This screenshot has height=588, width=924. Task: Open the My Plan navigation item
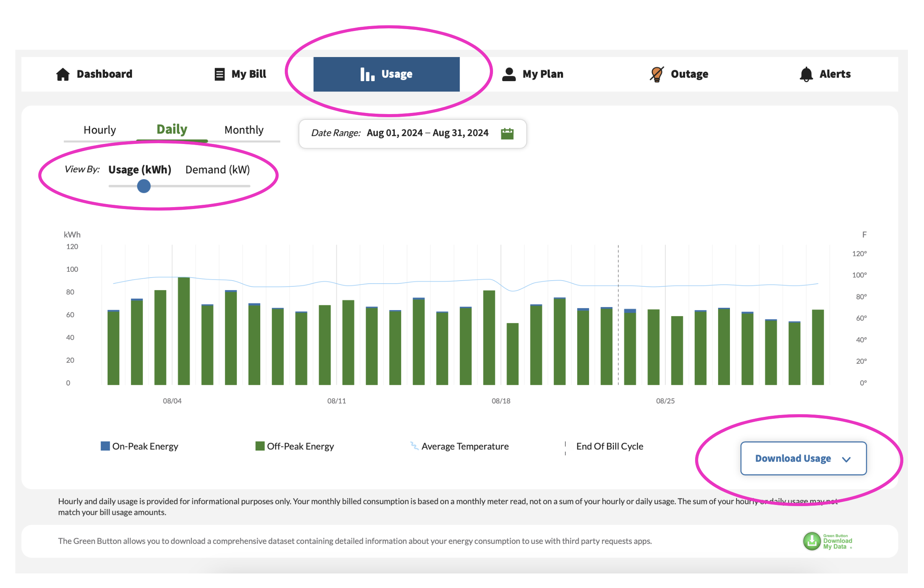coord(543,74)
